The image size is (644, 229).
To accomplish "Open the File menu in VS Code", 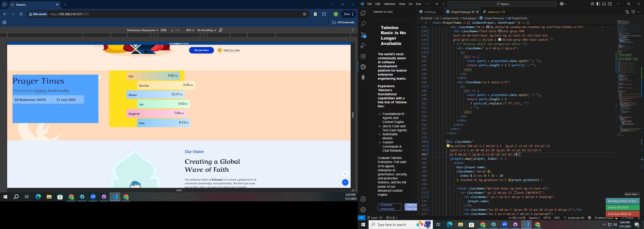I will 369,4.
